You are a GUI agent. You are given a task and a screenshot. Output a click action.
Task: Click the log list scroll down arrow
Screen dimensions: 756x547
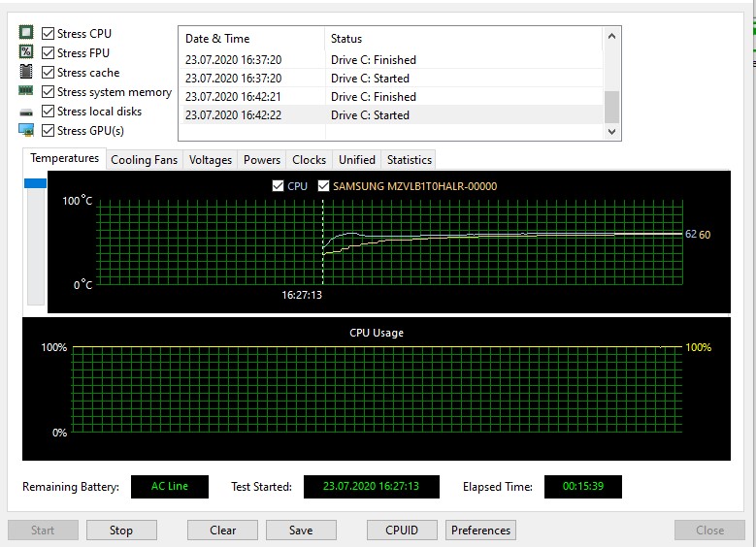click(x=611, y=131)
